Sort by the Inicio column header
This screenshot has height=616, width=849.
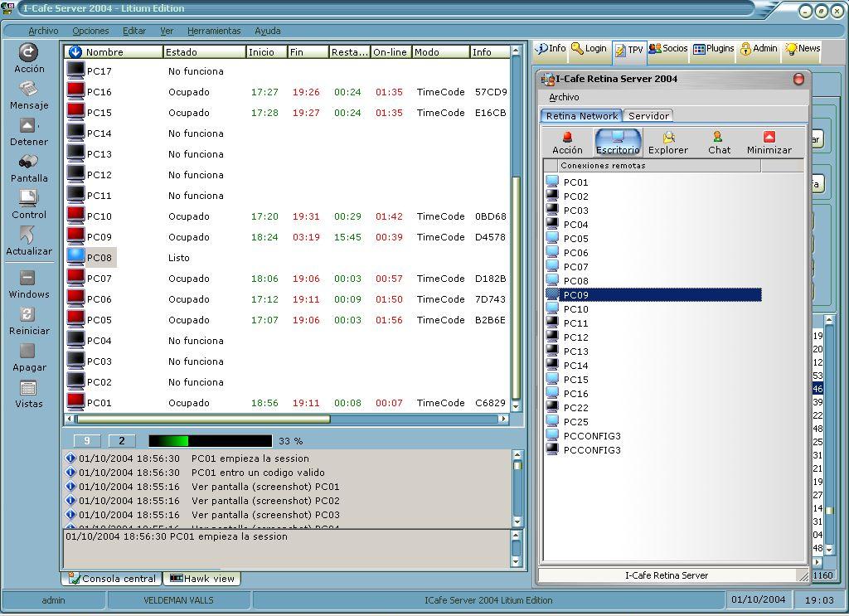click(x=266, y=51)
